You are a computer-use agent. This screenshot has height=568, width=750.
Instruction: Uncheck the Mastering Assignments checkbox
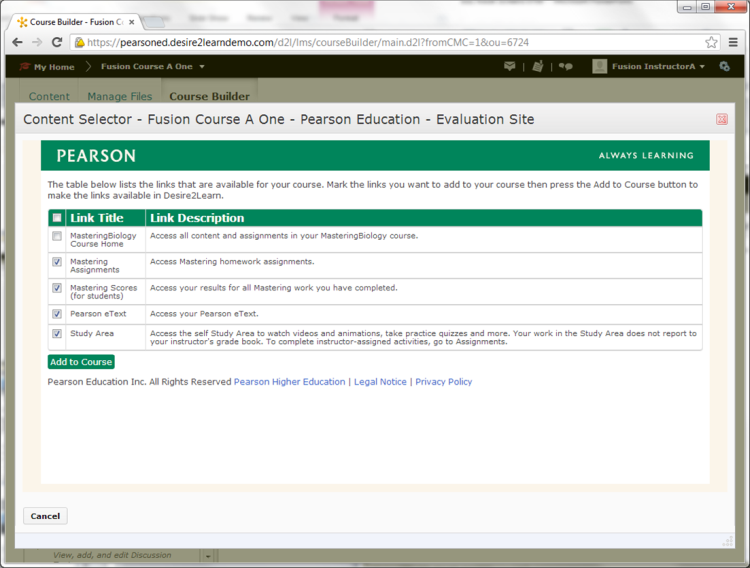[57, 262]
